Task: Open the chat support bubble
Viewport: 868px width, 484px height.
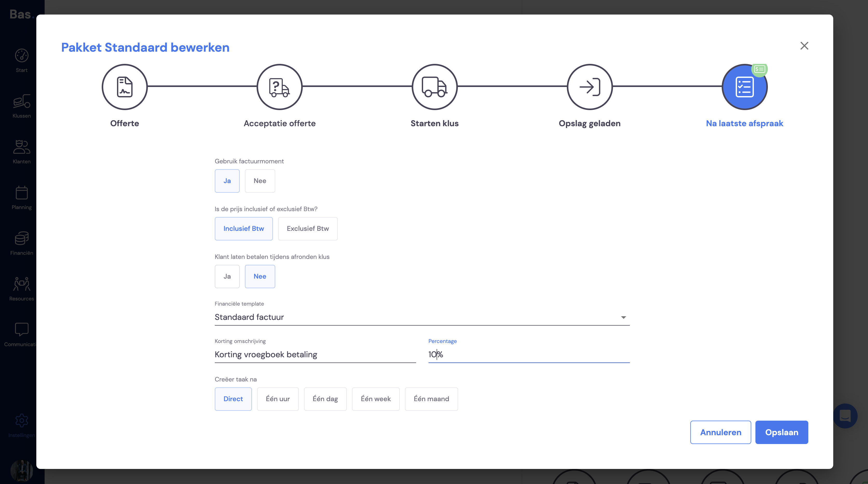Action: click(845, 415)
